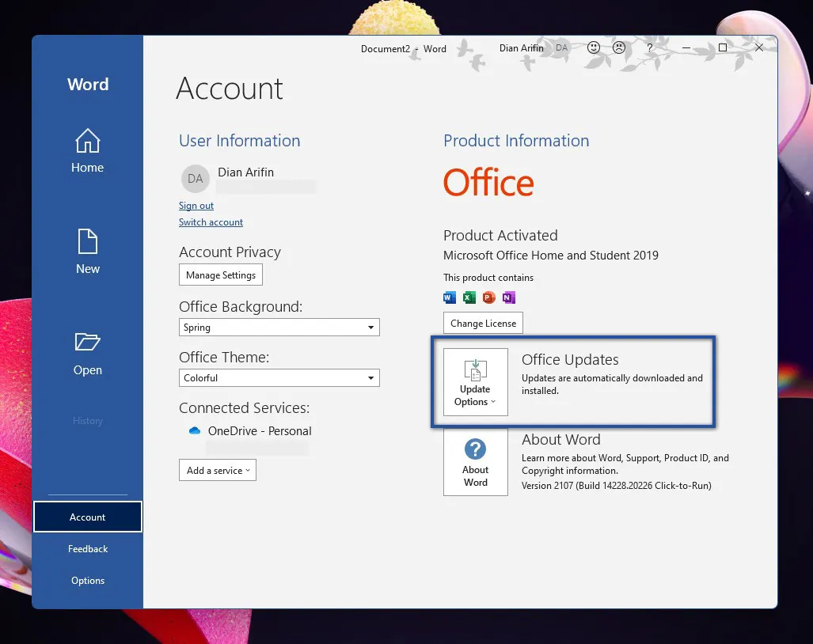Click the Open folder icon
813x644 pixels.
pyautogui.click(x=87, y=343)
